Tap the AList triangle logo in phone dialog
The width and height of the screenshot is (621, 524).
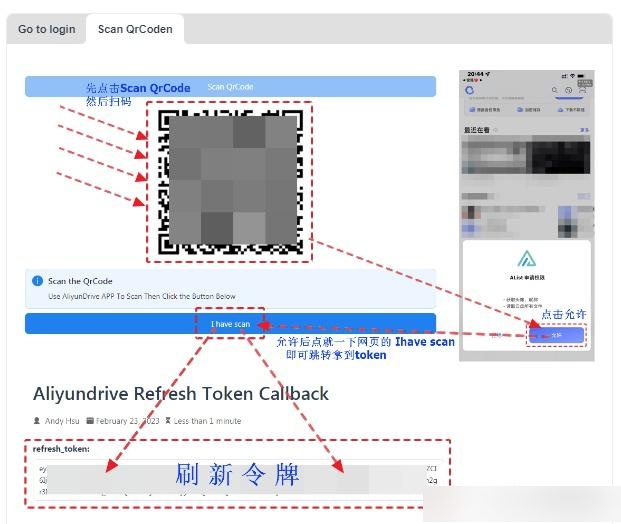pos(527,258)
